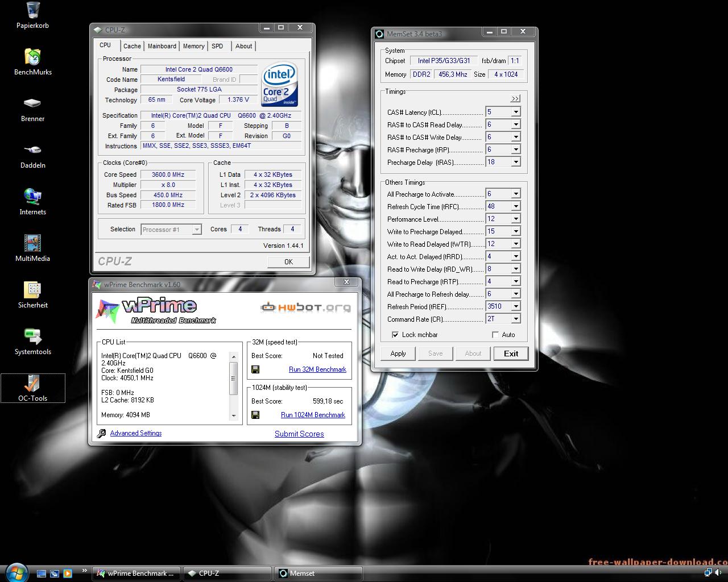Switch to the Cache tab in CPU-Z
This screenshot has width=728, height=582.
click(x=132, y=46)
